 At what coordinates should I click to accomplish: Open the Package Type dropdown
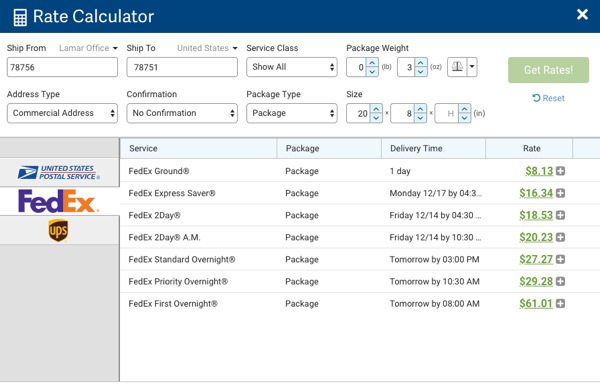(x=292, y=113)
